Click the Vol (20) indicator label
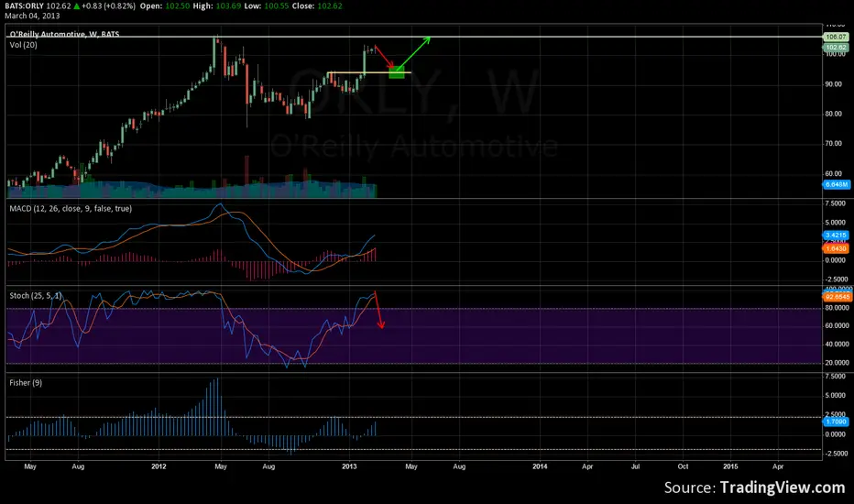This screenshot has height=504, width=854. click(x=24, y=45)
